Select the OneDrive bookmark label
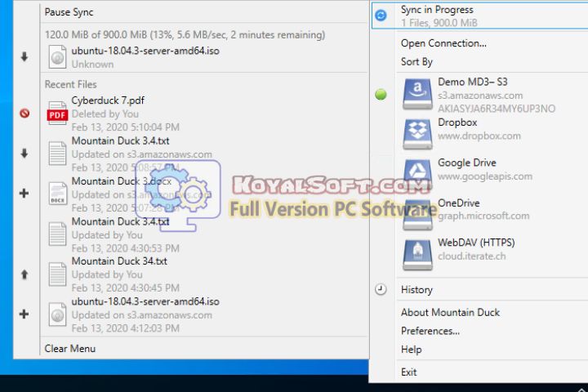The image size is (588, 392). (459, 203)
